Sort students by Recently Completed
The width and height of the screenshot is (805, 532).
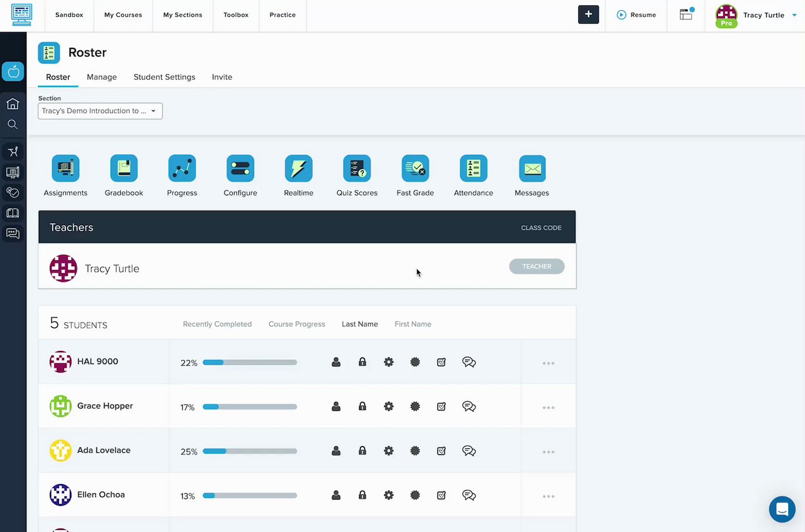tap(217, 324)
